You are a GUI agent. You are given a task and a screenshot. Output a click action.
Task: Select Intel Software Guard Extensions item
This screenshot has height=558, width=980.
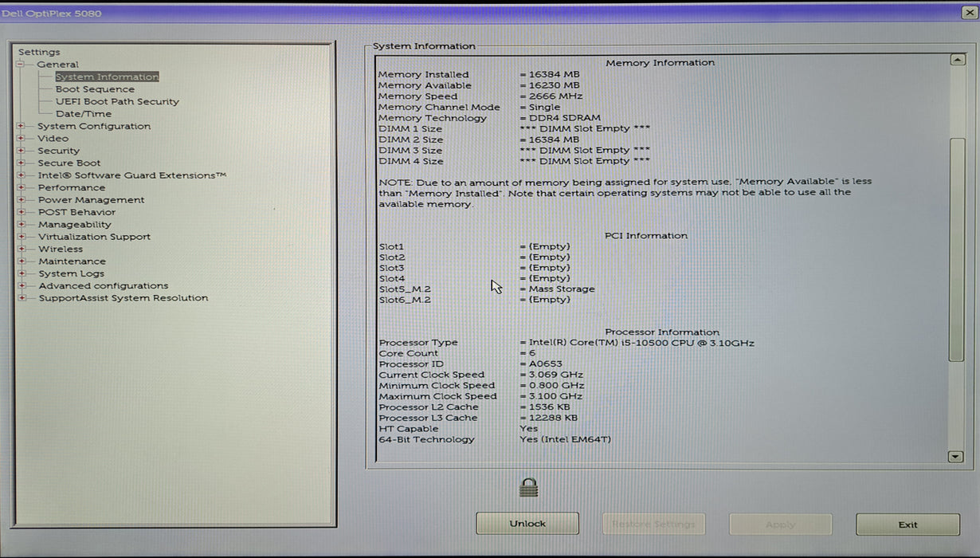point(132,175)
